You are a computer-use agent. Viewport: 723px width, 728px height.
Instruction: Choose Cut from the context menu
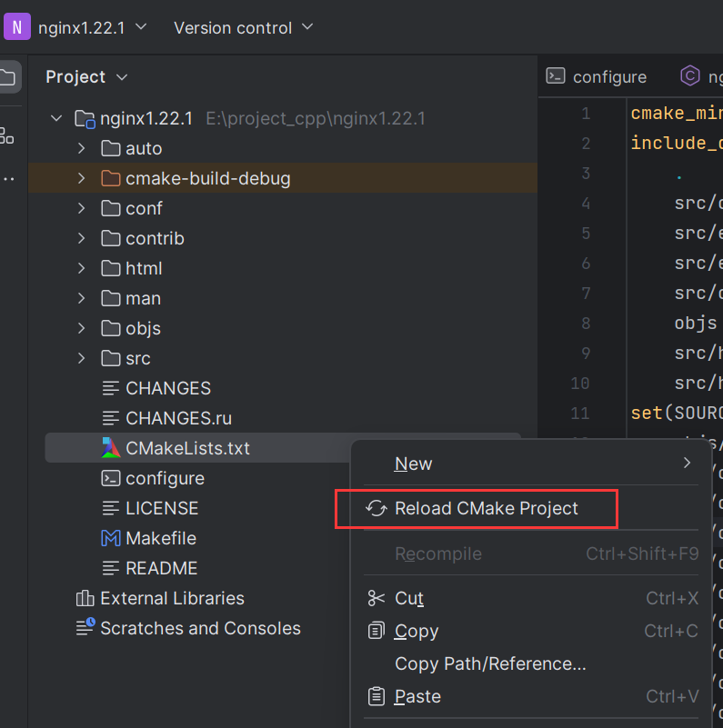tap(530, 598)
